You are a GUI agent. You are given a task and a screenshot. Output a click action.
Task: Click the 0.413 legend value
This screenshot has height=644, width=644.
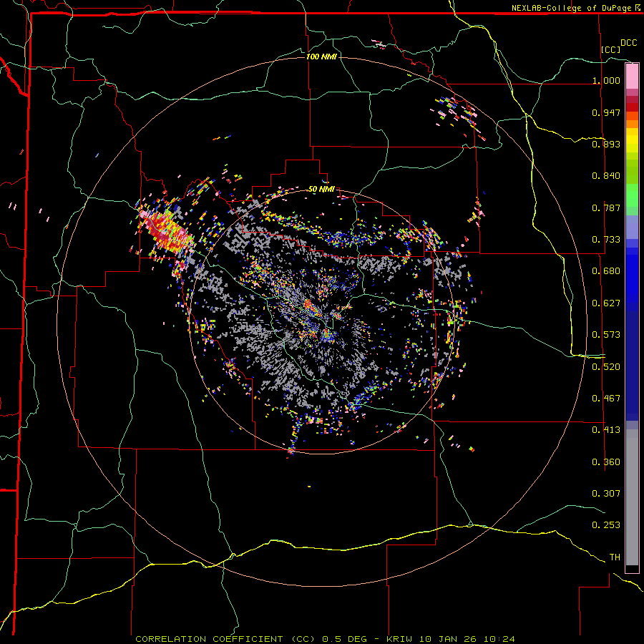click(x=606, y=429)
